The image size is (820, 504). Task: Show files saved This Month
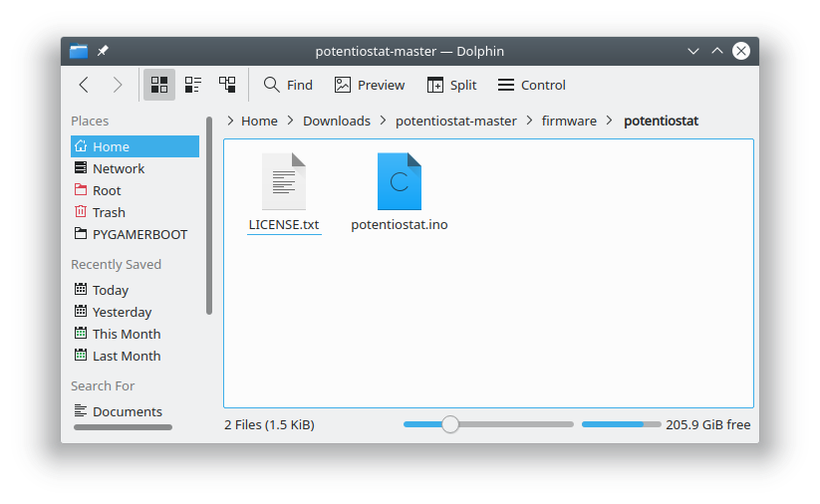click(135, 334)
